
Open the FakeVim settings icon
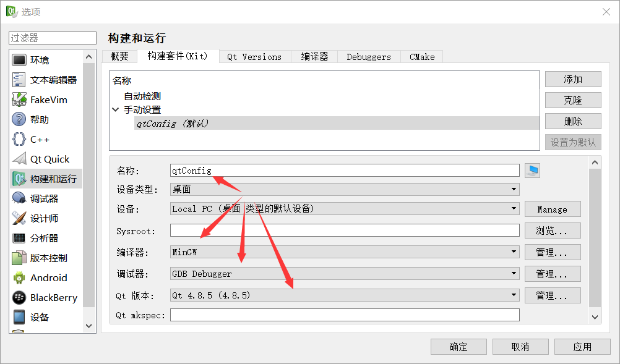point(19,99)
